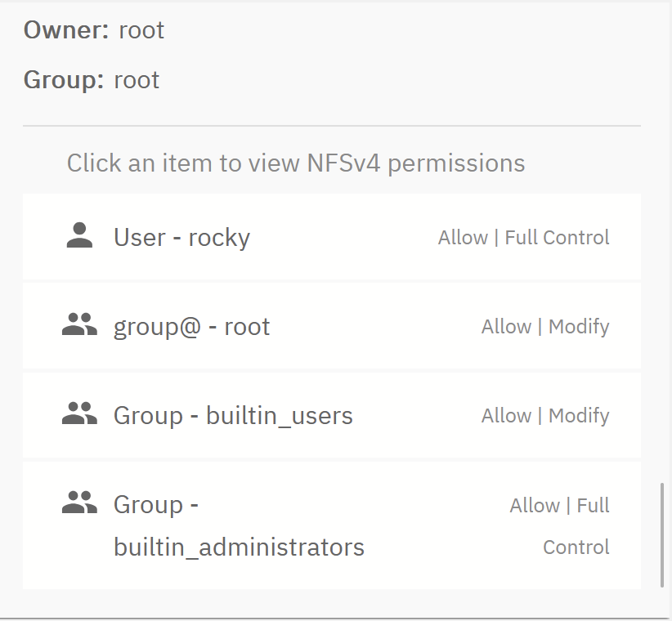This screenshot has height=621, width=672.
Task: View the "Group - builtin_users" entry label
Action: pyautogui.click(x=233, y=416)
